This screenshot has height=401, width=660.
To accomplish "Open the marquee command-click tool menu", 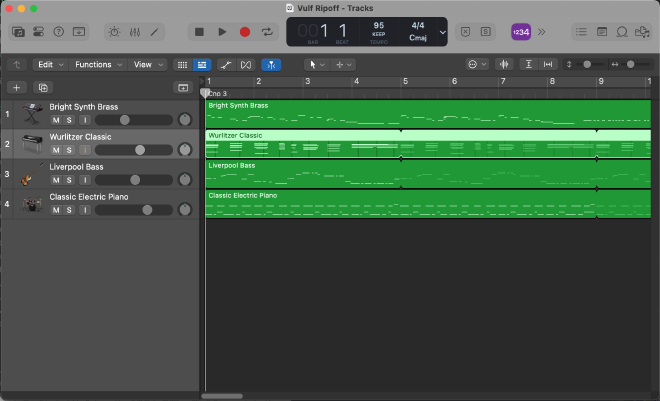I will click(x=343, y=65).
